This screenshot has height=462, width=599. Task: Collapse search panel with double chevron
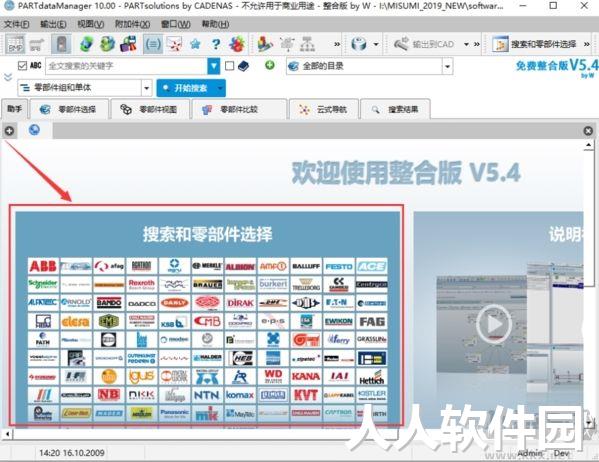[x=8, y=77]
